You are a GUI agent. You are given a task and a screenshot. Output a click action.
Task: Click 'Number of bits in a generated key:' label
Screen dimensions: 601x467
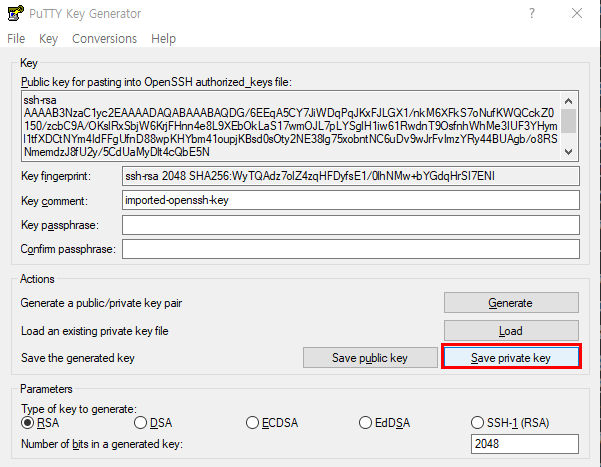point(102,444)
